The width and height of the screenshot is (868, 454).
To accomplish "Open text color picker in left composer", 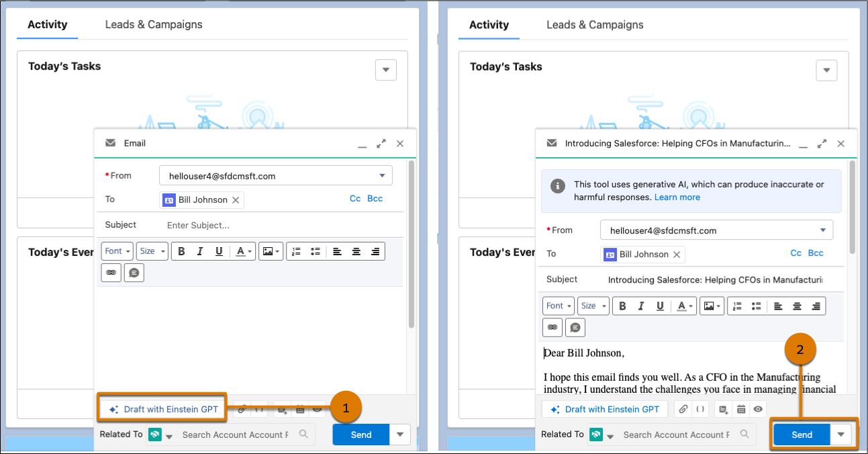I will [243, 251].
